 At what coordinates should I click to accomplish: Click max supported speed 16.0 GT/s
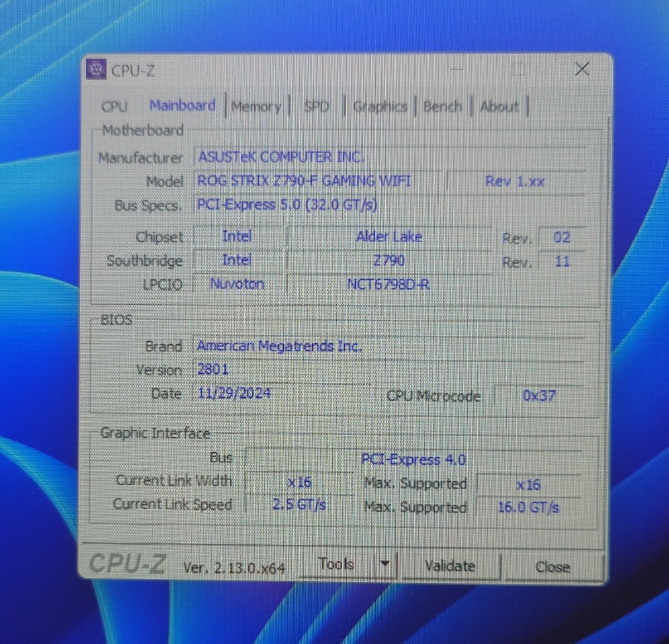click(529, 508)
